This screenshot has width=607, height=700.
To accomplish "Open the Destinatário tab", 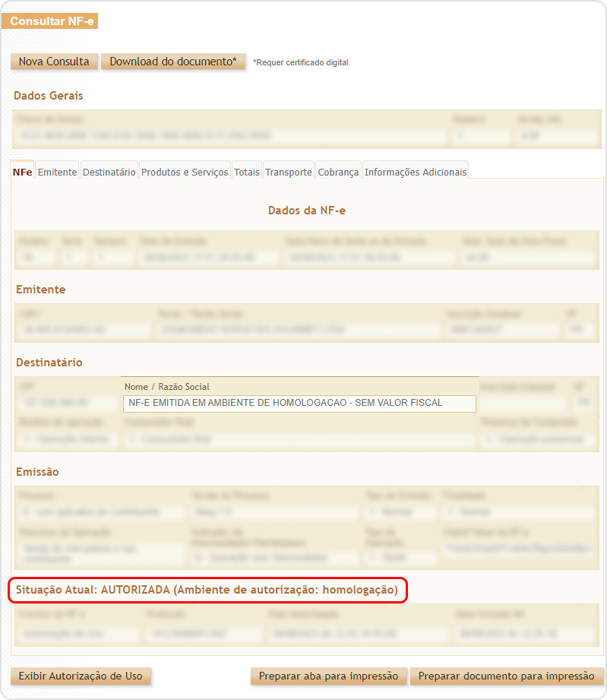I will pos(109,172).
